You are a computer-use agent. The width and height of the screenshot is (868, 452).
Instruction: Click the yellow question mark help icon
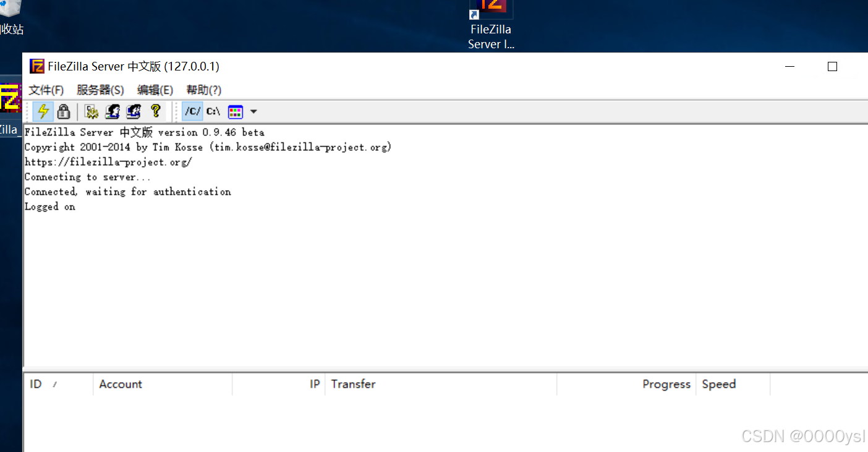tap(155, 111)
